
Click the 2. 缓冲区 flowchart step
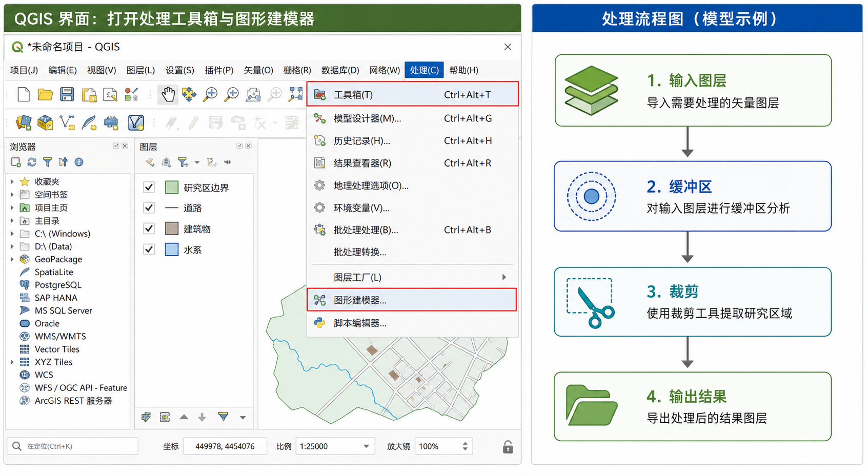coord(693,196)
